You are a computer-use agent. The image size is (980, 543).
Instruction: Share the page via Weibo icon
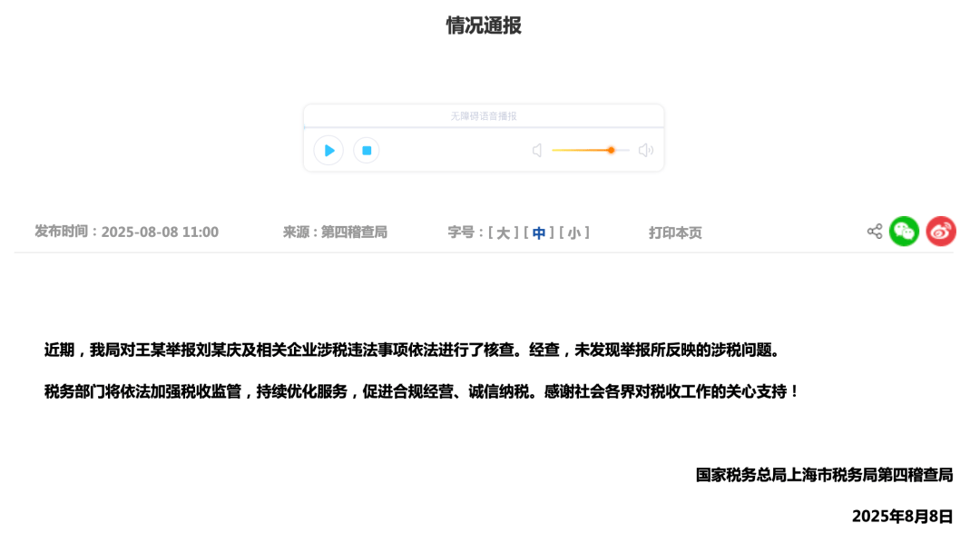coord(941,232)
